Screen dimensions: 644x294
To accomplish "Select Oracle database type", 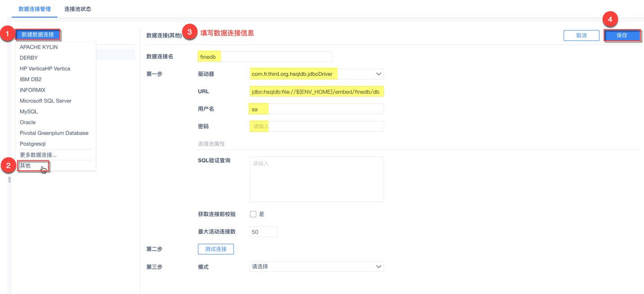I will [x=28, y=122].
